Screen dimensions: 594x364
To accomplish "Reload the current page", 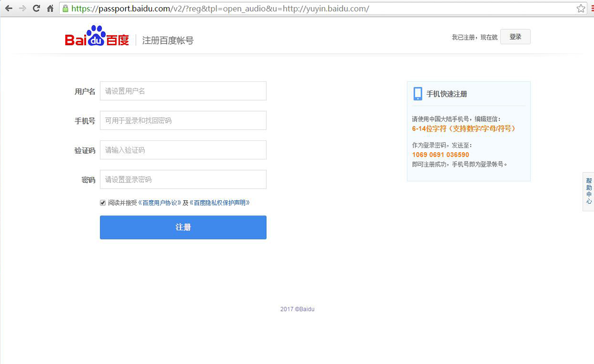I will coord(36,9).
